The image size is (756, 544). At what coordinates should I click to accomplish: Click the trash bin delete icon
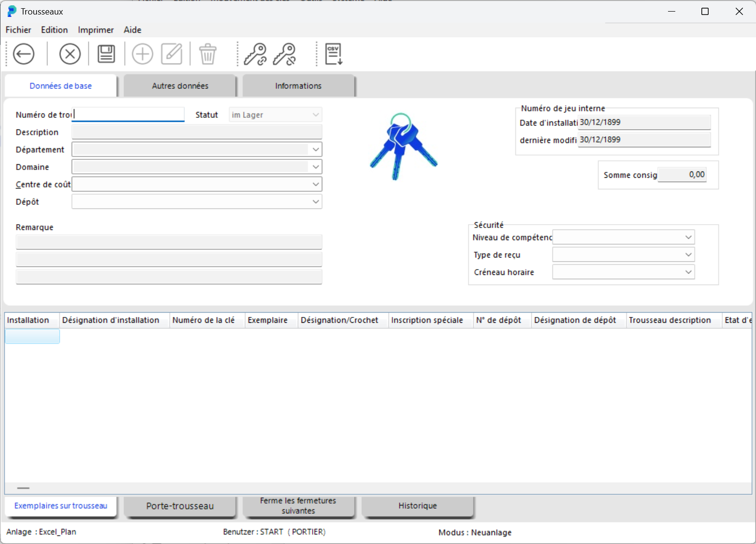(x=208, y=54)
